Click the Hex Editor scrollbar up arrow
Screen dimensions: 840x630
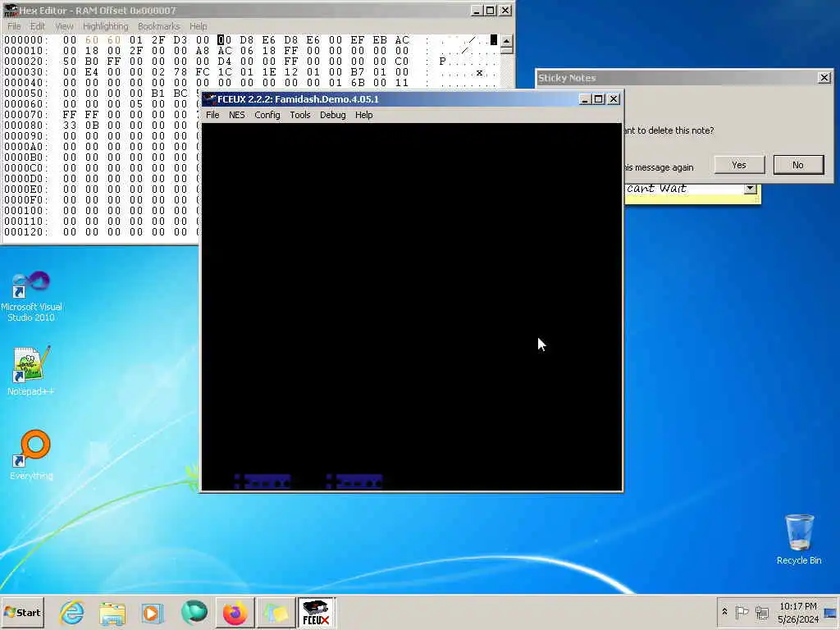pyautogui.click(x=505, y=41)
